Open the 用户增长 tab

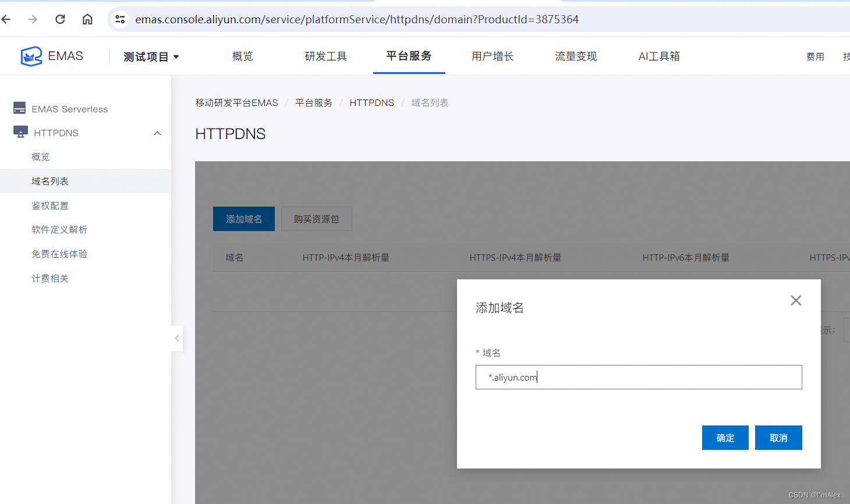point(493,56)
